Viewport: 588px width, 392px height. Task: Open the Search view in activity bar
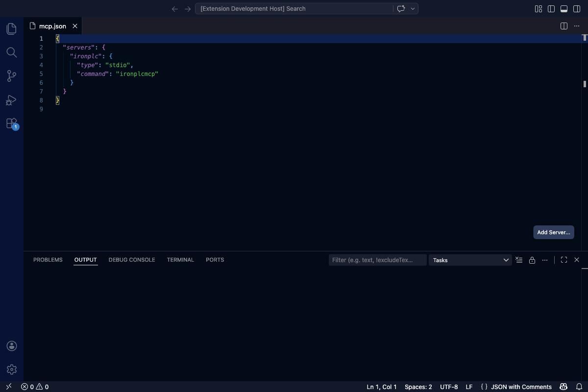click(12, 52)
